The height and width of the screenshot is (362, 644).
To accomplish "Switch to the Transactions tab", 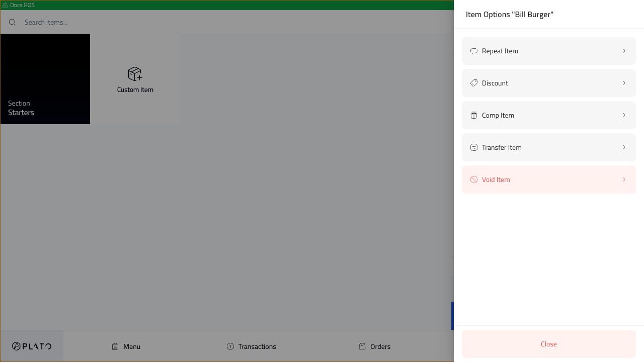I will 252,346.
